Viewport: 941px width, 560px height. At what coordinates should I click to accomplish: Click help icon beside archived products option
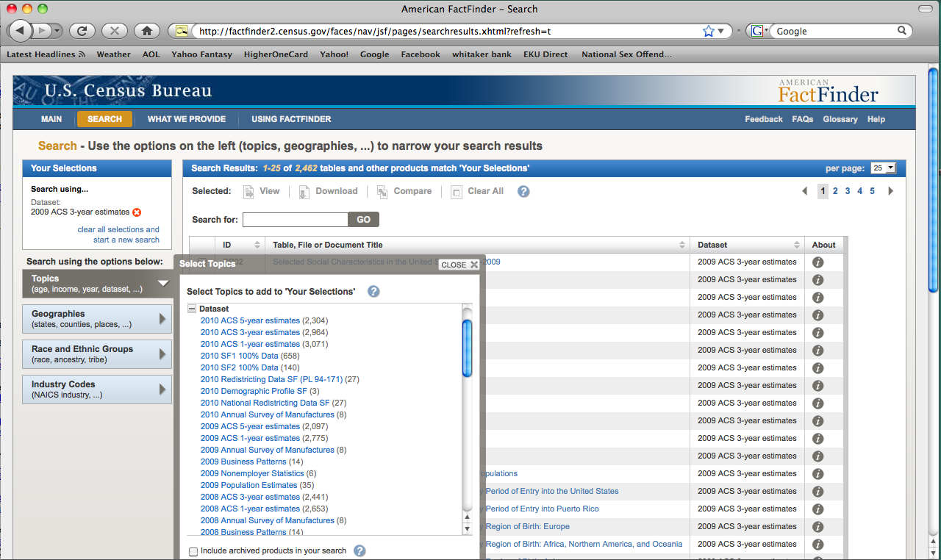pyautogui.click(x=359, y=550)
